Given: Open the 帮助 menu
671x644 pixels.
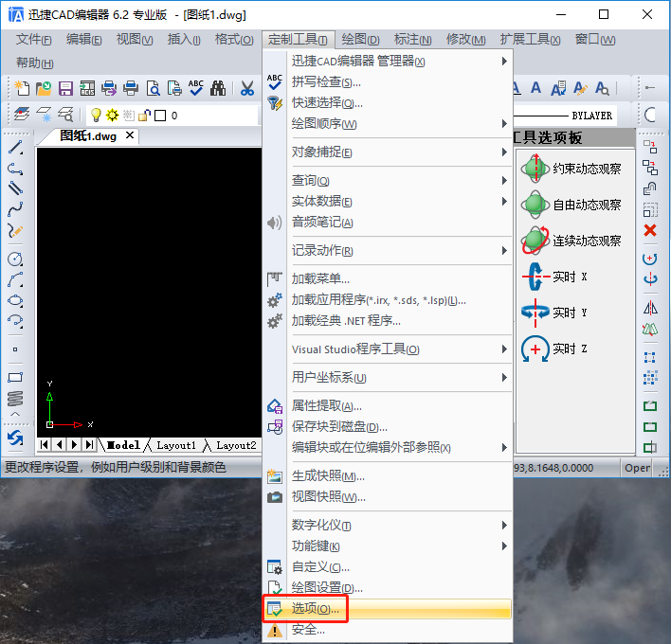Looking at the screenshot, I should click(35, 63).
